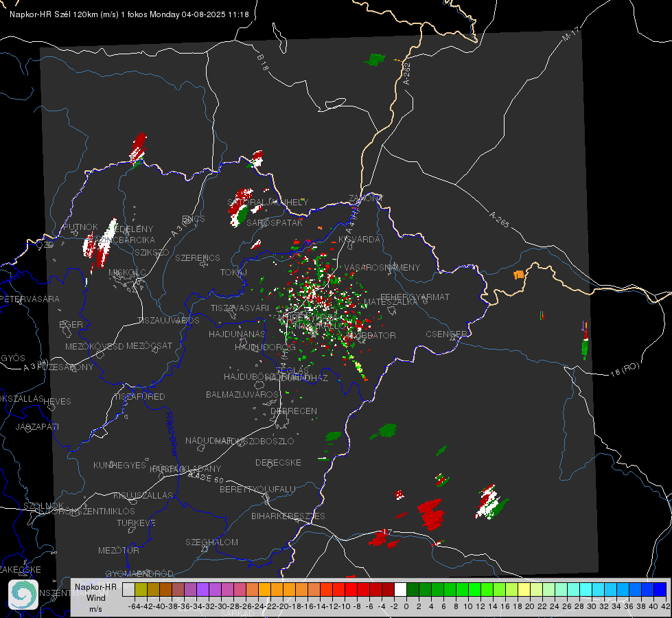Select the deep blue swatch between 40 and 42

(x=660, y=589)
